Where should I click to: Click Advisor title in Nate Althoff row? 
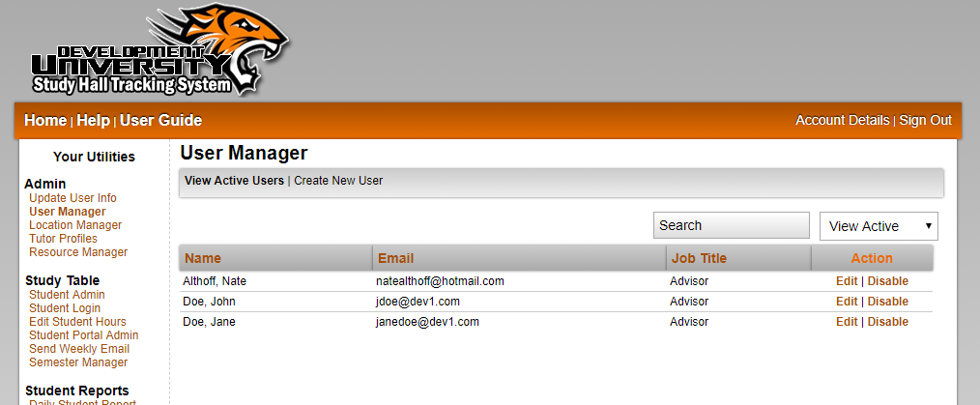pyautogui.click(x=689, y=281)
